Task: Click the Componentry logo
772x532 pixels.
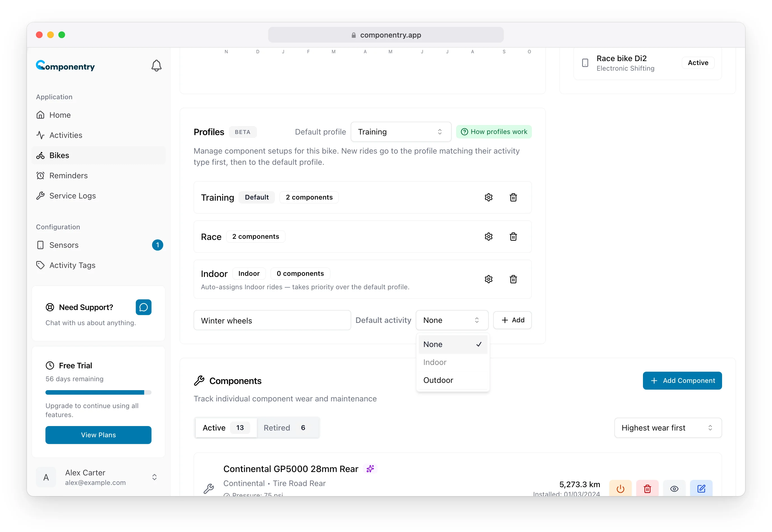Action: click(x=65, y=66)
